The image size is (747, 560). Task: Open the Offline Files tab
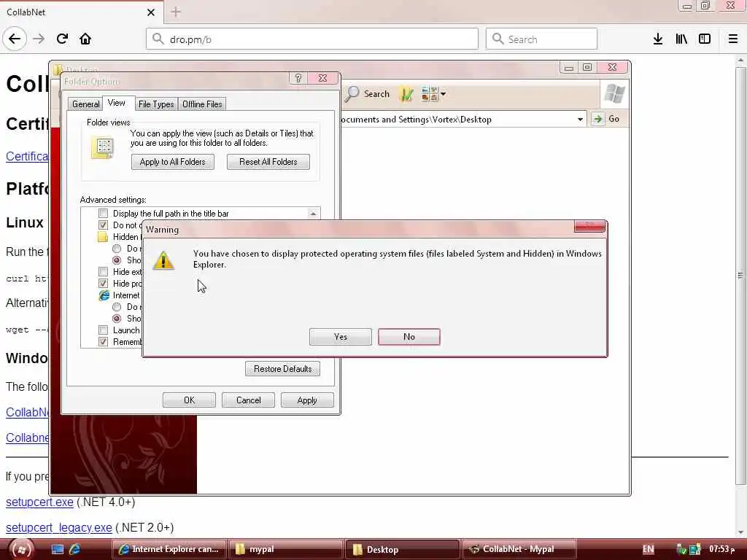click(202, 104)
